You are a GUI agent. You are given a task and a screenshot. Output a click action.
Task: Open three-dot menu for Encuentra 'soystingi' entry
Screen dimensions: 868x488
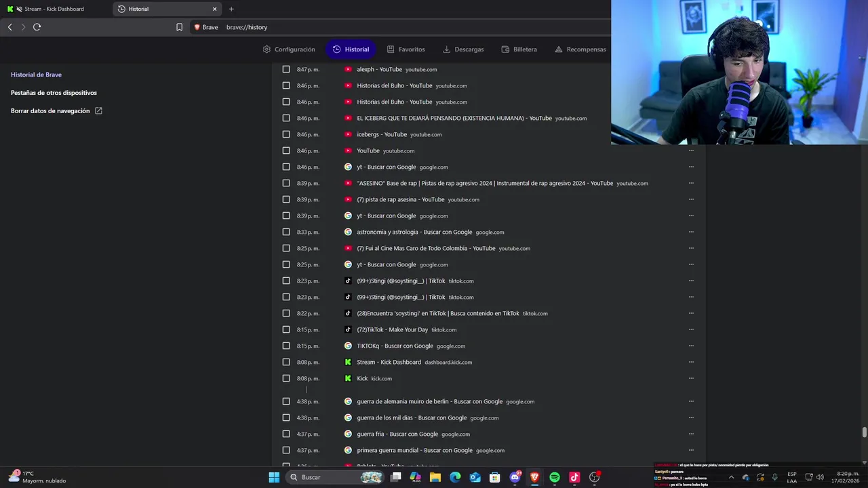[x=691, y=313]
